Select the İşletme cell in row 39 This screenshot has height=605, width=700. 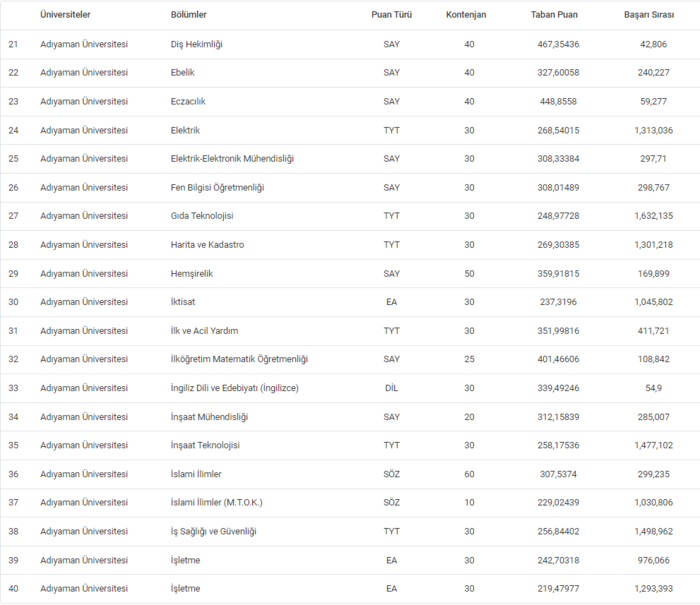[185, 560]
